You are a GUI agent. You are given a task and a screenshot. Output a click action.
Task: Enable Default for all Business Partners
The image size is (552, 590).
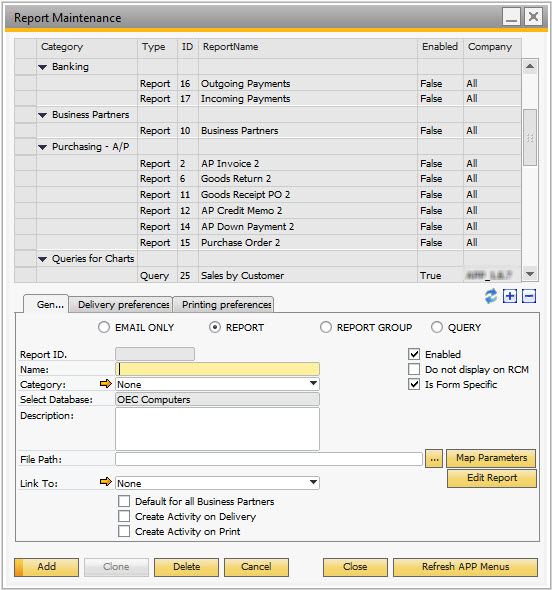124,502
